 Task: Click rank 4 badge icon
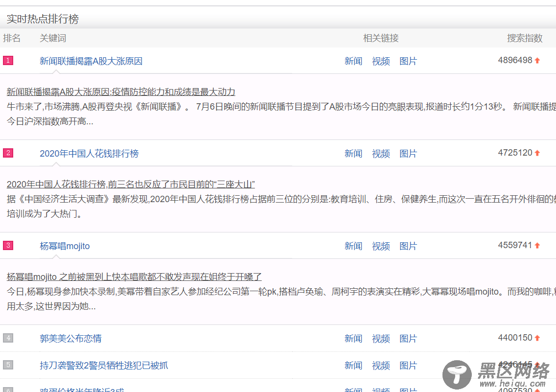point(8,338)
